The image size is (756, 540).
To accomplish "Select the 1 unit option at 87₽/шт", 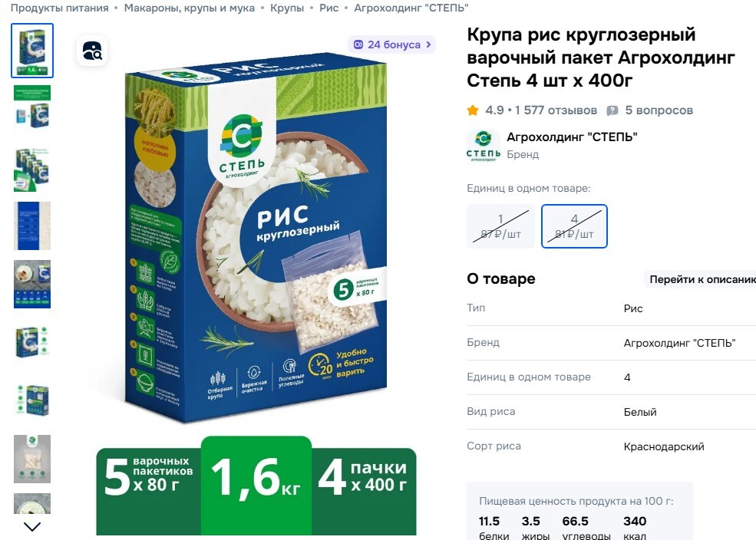I will click(501, 226).
